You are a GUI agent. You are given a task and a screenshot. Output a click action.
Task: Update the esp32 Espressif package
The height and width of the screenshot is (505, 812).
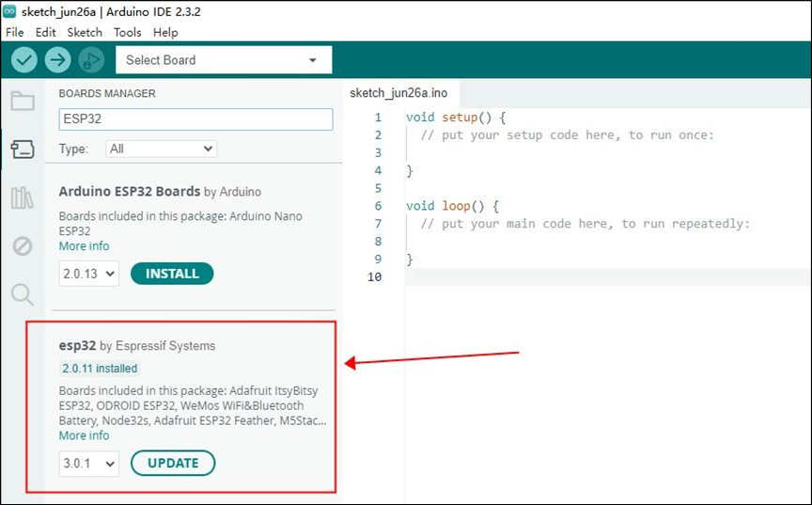pos(173,463)
